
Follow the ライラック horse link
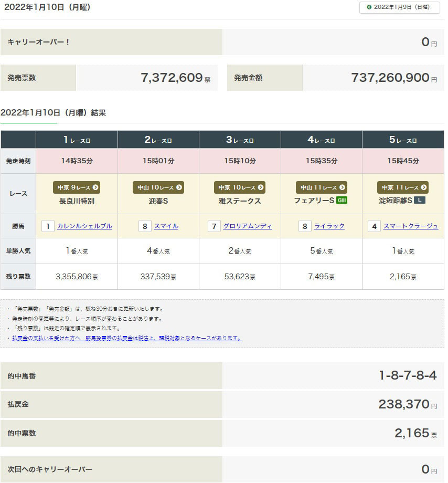click(329, 226)
